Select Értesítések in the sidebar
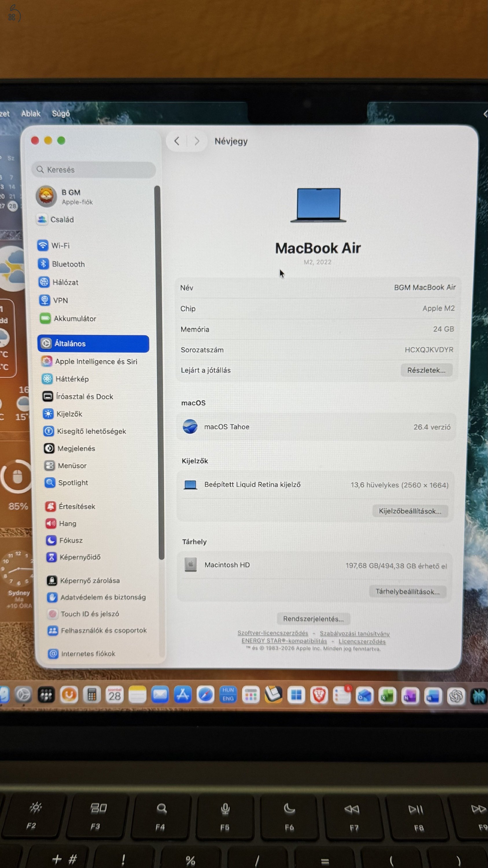The image size is (488, 868). click(x=76, y=506)
